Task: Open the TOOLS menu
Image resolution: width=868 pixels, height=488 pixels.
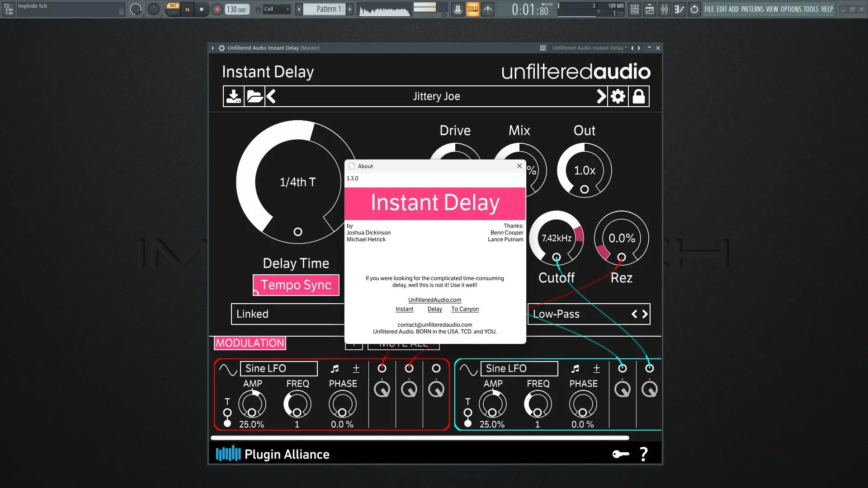Action: click(x=812, y=9)
